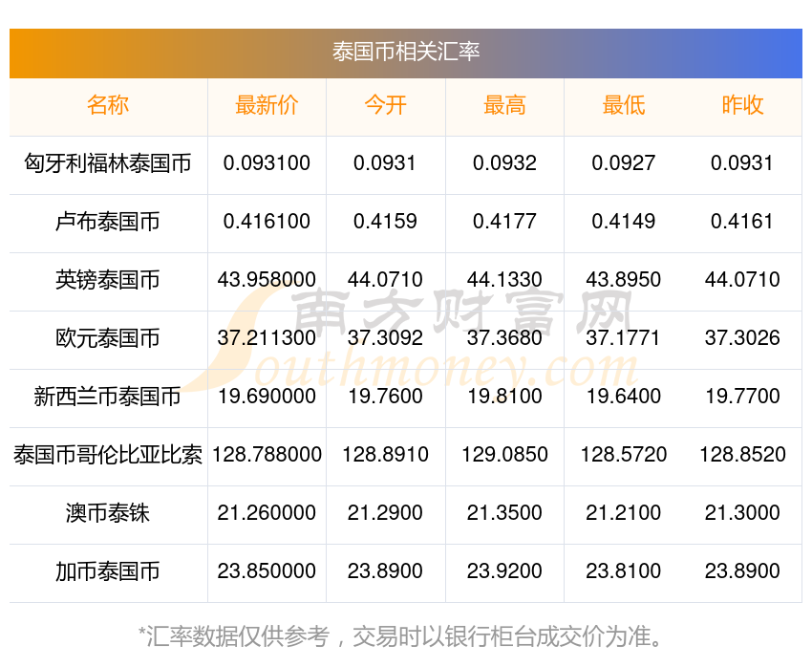The width and height of the screenshot is (812, 667).
Task: Select the 昨收 column header
Action: click(x=742, y=106)
